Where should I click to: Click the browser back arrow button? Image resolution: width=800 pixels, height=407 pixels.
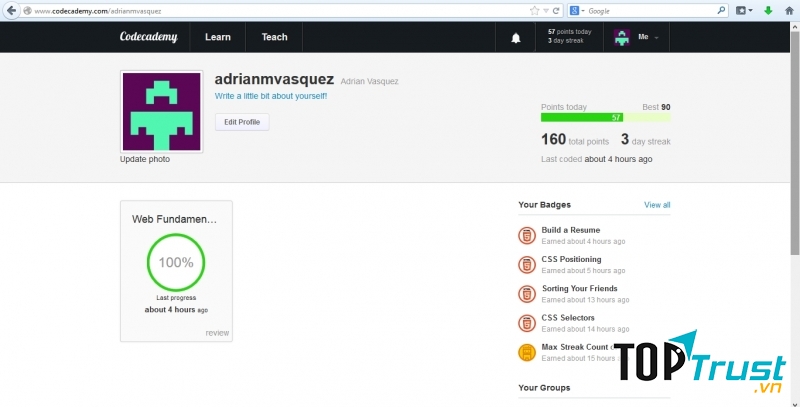(11, 10)
